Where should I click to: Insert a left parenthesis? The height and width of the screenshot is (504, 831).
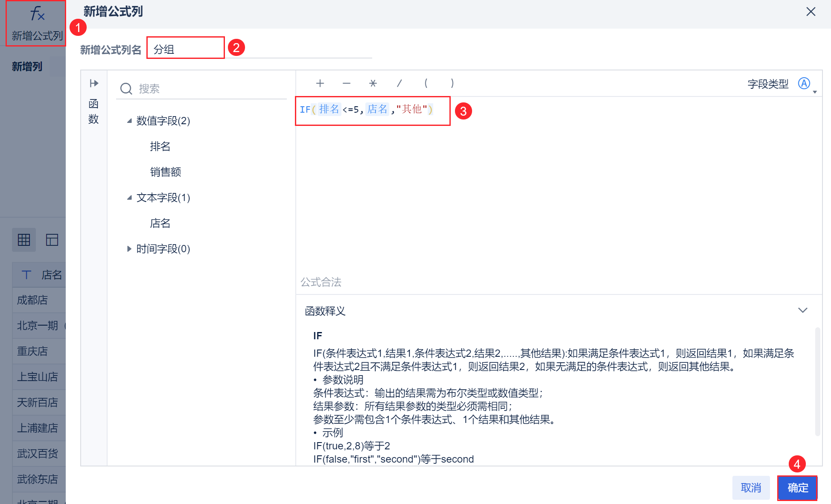coord(426,83)
